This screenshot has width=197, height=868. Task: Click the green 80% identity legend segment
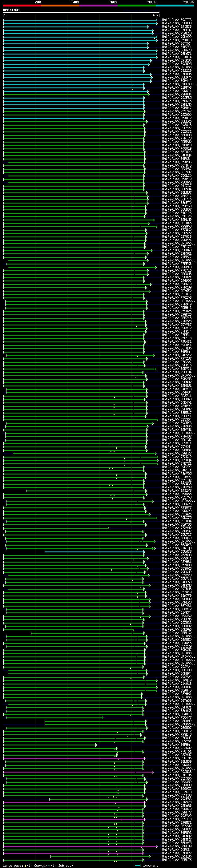coord(137,6)
